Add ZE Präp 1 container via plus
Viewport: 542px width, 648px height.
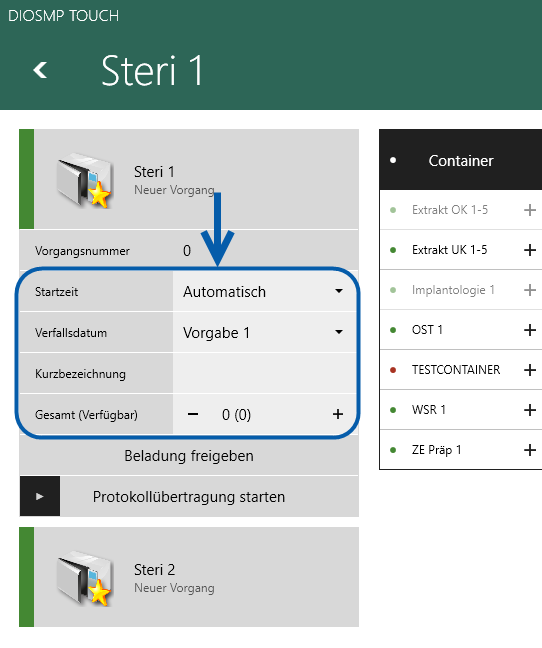pos(530,450)
